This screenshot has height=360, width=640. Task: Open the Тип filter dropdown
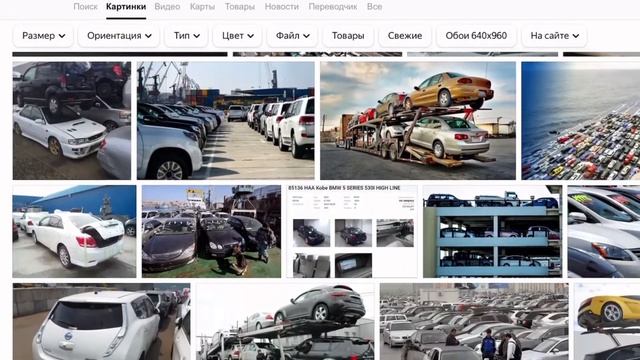pos(187,36)
